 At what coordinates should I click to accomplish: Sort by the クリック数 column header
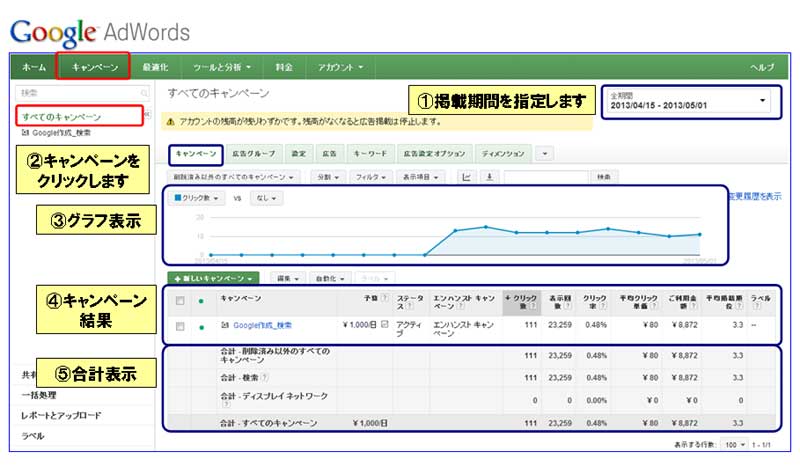(x=520, y=302)
